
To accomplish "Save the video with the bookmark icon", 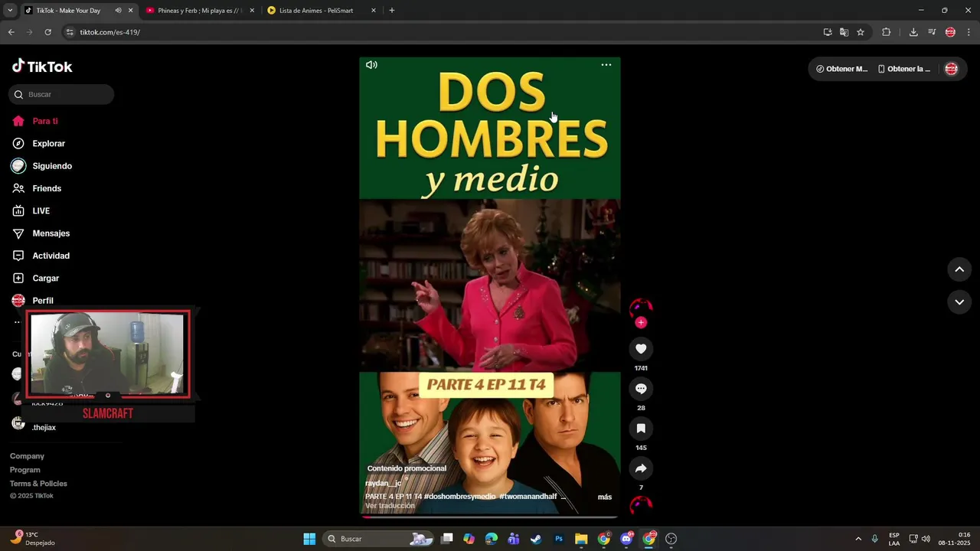I will point(641,429).
